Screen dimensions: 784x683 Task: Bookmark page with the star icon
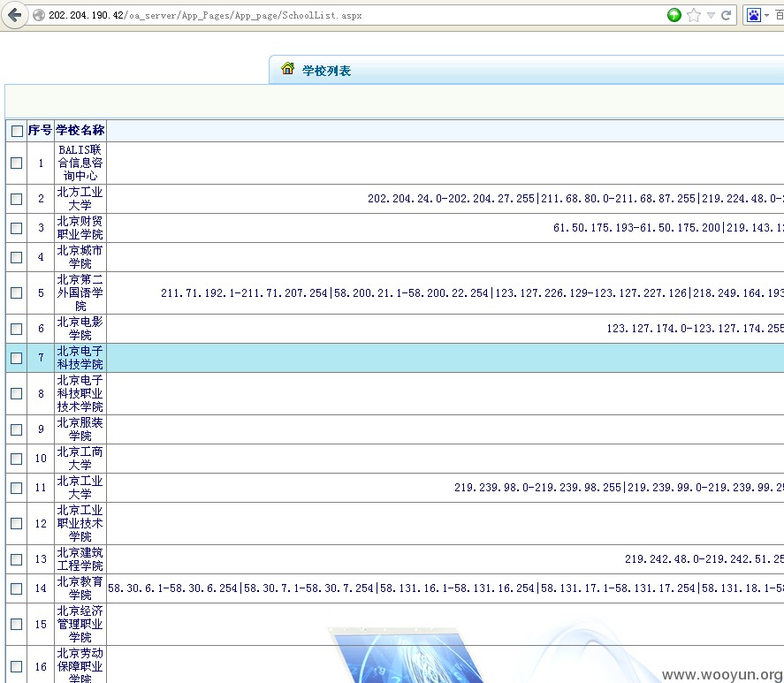point(694,15)
